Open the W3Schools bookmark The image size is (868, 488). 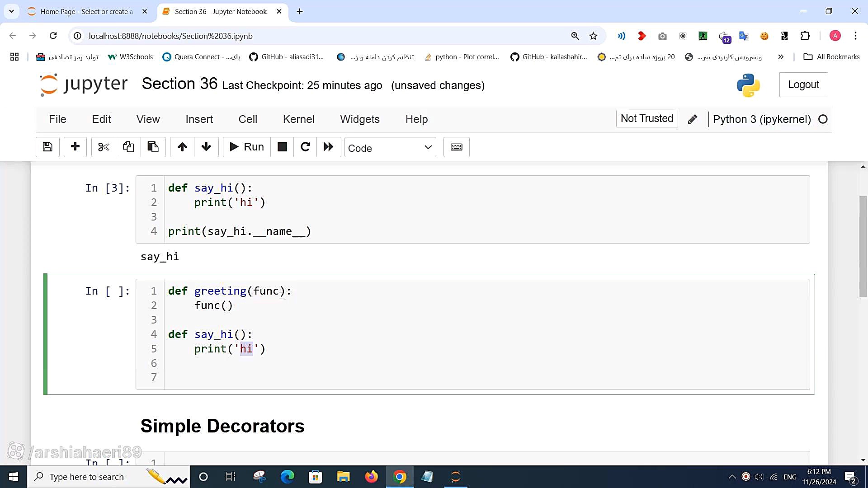coord(131,57)
